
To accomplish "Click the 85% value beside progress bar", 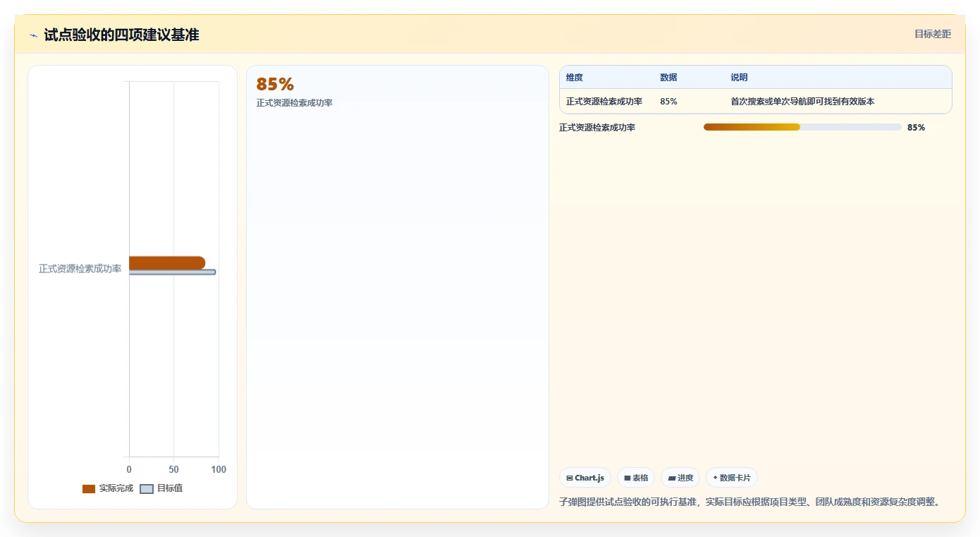I will (x=916, y=128).
